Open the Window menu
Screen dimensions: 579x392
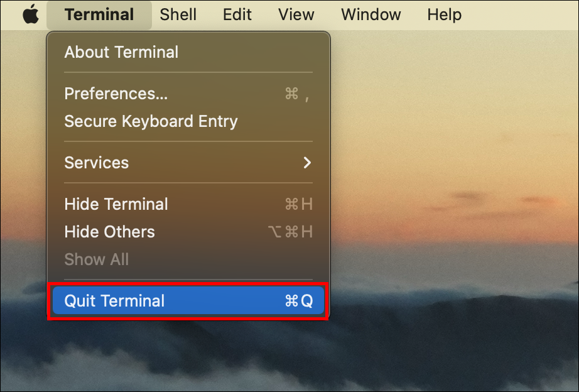point(371,14)
